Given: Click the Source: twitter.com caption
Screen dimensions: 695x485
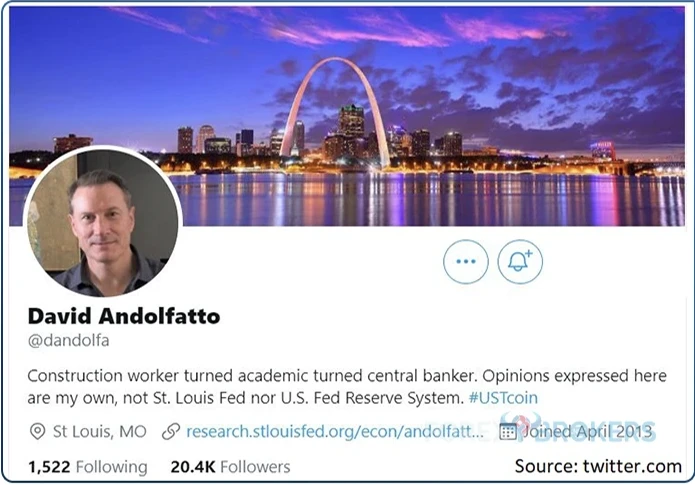Looking at the screenshot, I should pyautogui.click(x=598, y=466).
